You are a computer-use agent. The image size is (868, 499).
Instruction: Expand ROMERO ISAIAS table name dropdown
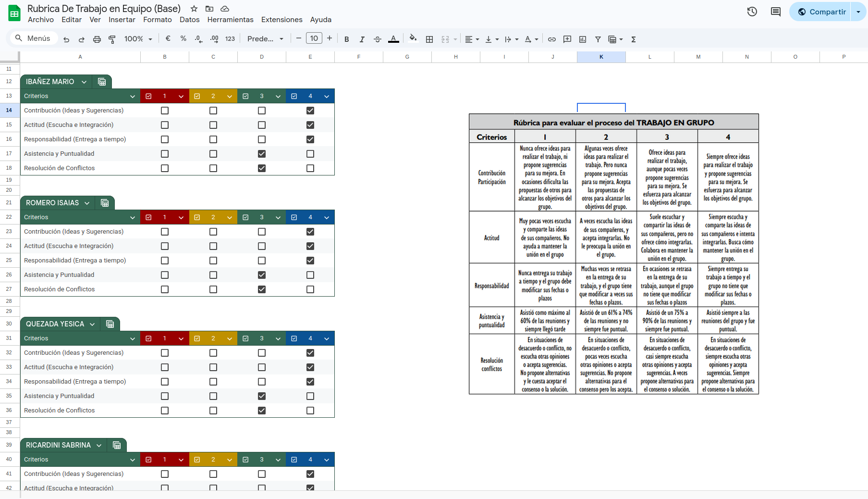tap(87, 203)
